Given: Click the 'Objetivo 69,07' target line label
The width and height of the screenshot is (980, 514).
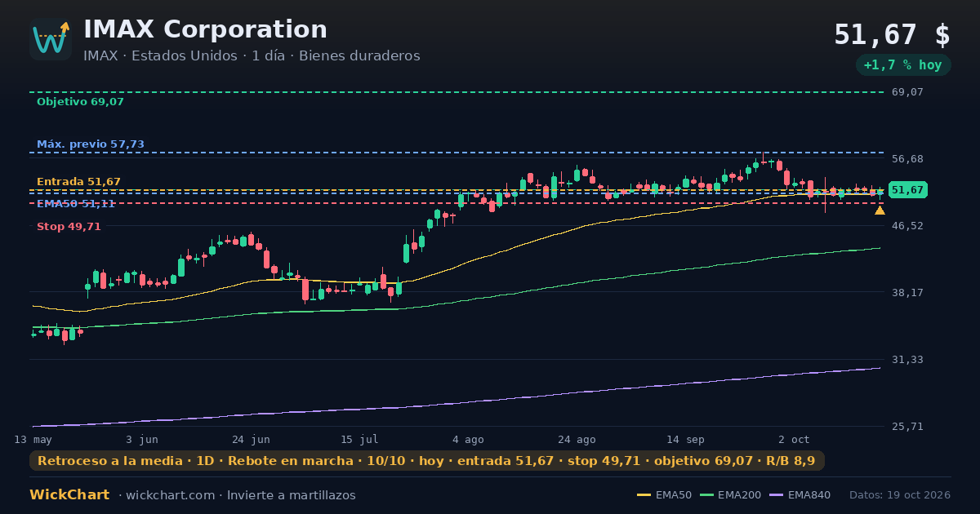Looking at the screenshot, I should tap(80, 102).
